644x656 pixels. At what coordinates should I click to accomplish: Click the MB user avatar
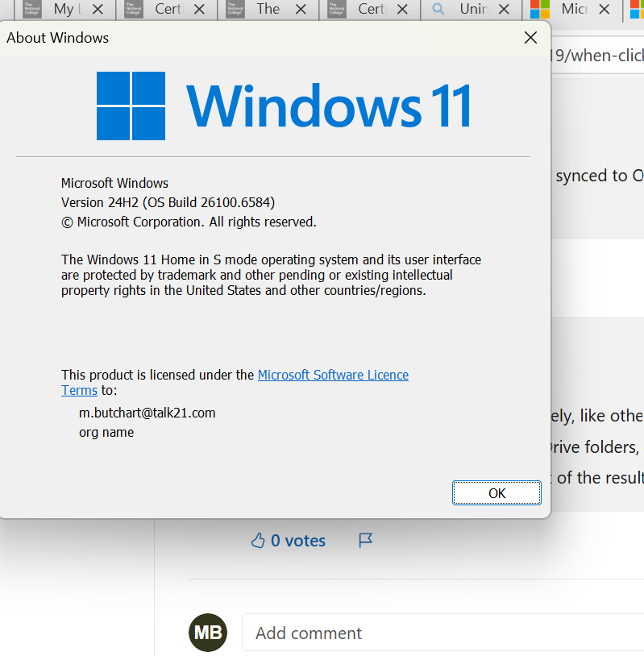[x=208, y=633]
